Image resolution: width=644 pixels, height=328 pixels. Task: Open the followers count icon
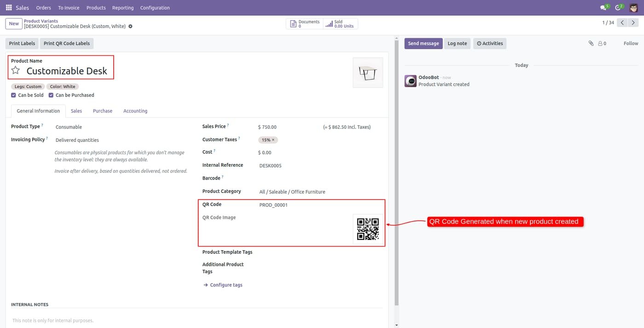(x=602, y=43)
